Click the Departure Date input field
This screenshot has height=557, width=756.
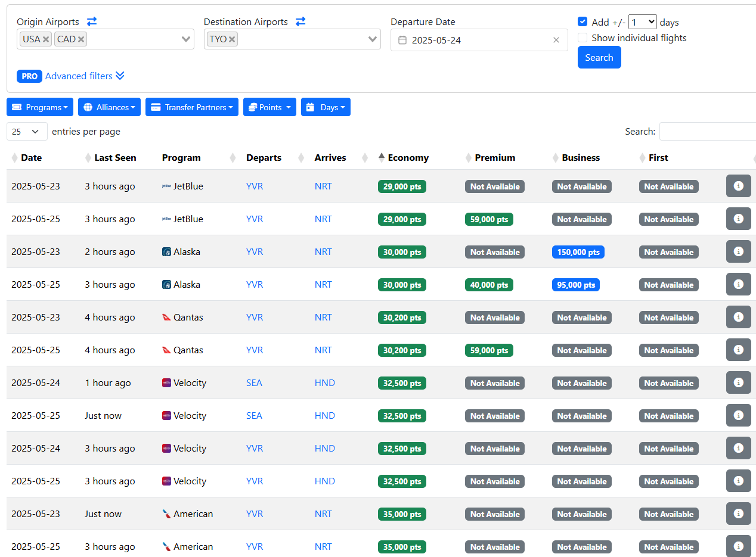479,40
